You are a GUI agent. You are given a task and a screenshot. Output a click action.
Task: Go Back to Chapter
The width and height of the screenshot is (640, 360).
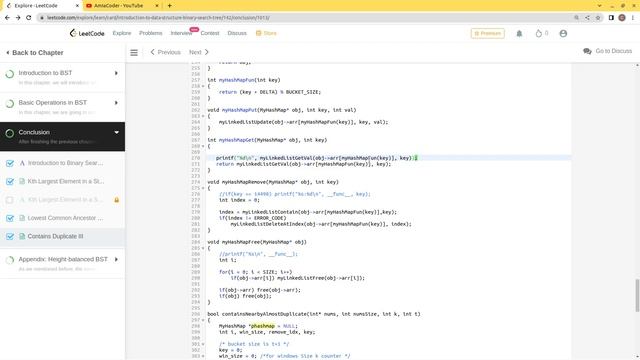click(35, 53)
